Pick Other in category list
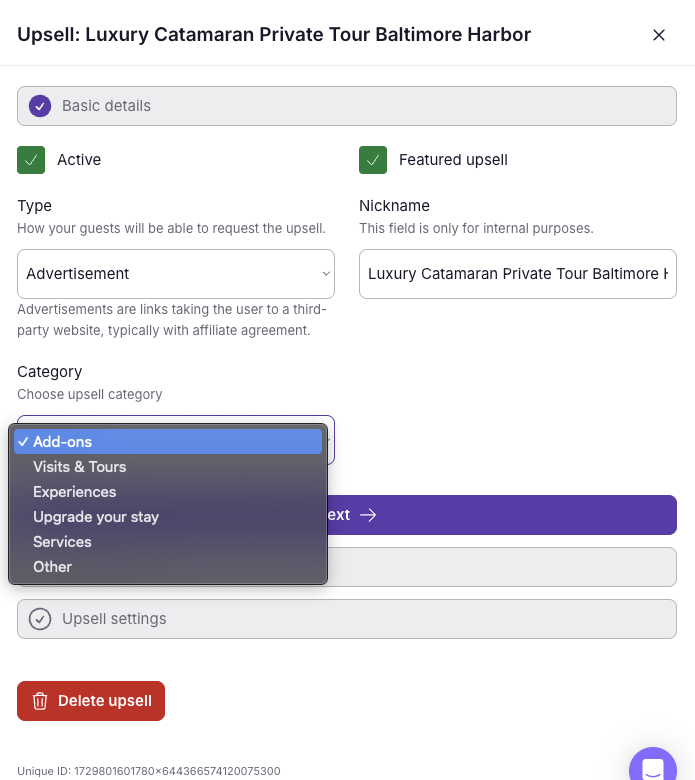This screenshot has height=780, width=695. point(53,567)
